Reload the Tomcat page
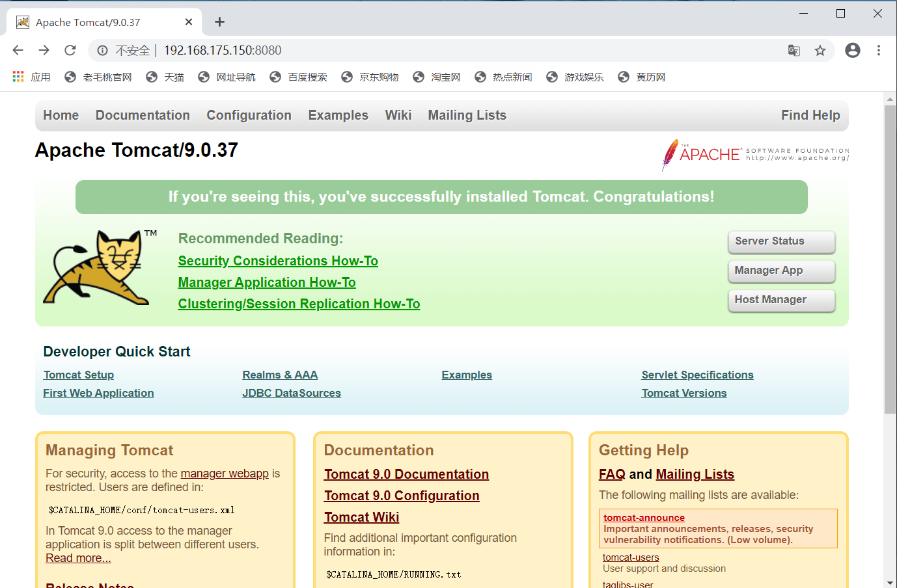Screen dimensions: 897x588 point(70,50)
